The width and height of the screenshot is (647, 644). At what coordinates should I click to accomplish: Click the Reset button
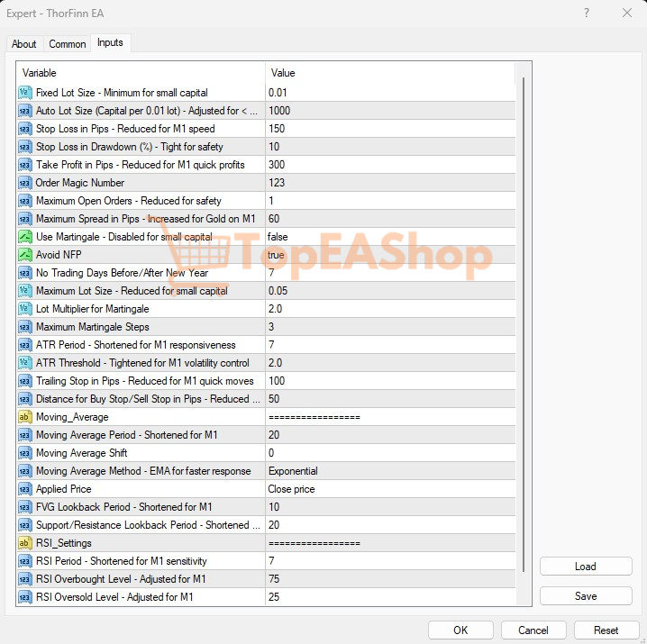coord(606,630)
